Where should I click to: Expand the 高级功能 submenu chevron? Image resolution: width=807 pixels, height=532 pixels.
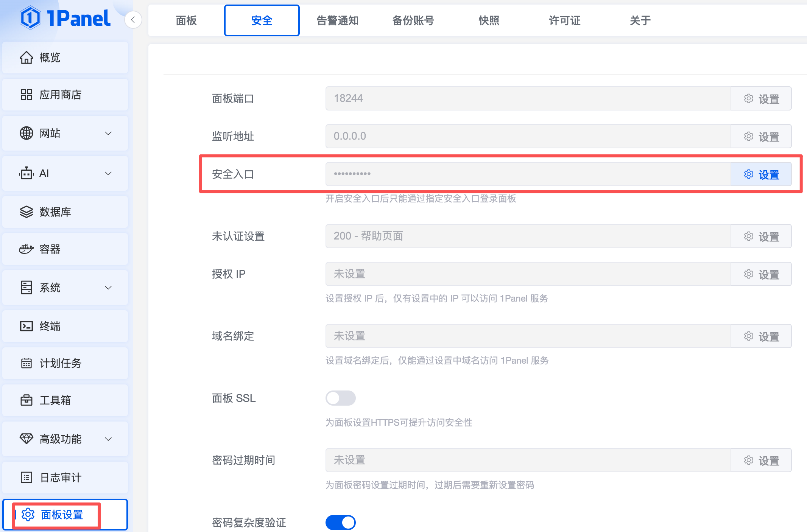(x=108, y=439)
